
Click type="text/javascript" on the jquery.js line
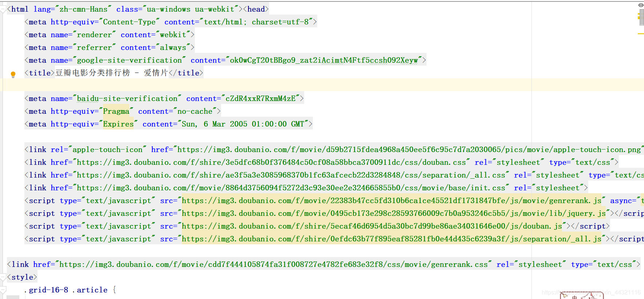[107, 213]
